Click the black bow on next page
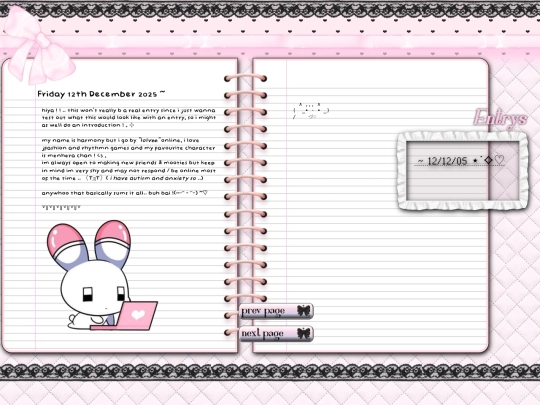Image resolution: width=540 pixels, height=405 pixels. pos(303,333)
